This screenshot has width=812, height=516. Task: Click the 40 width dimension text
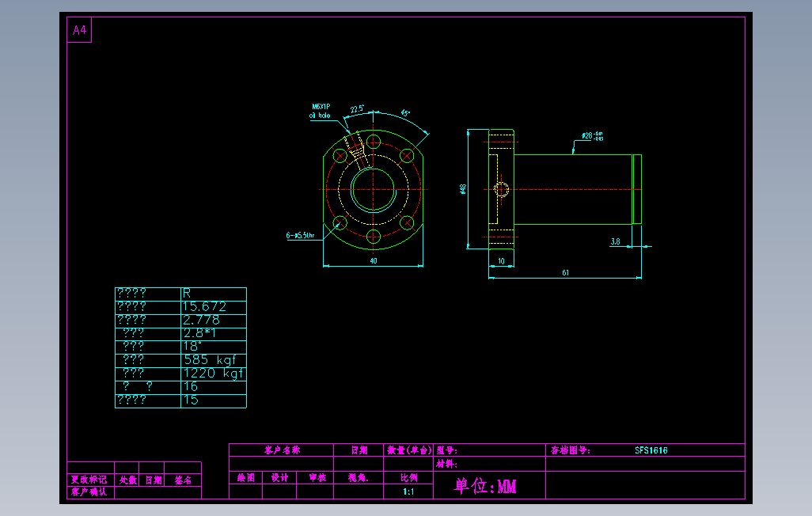374,261
